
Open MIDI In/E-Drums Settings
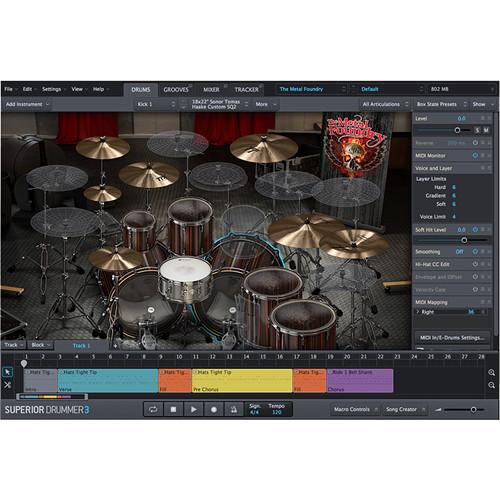[452, 338]
